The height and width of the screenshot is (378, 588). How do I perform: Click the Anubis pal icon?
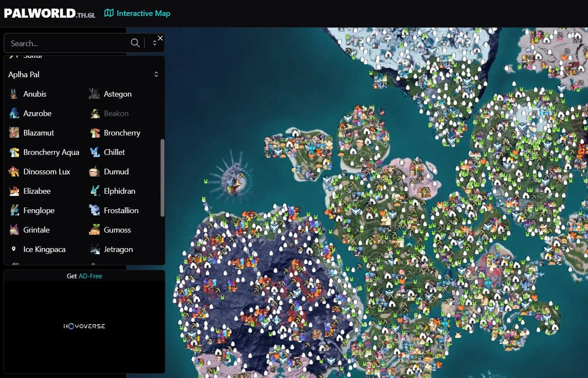(x=14, y=94)
